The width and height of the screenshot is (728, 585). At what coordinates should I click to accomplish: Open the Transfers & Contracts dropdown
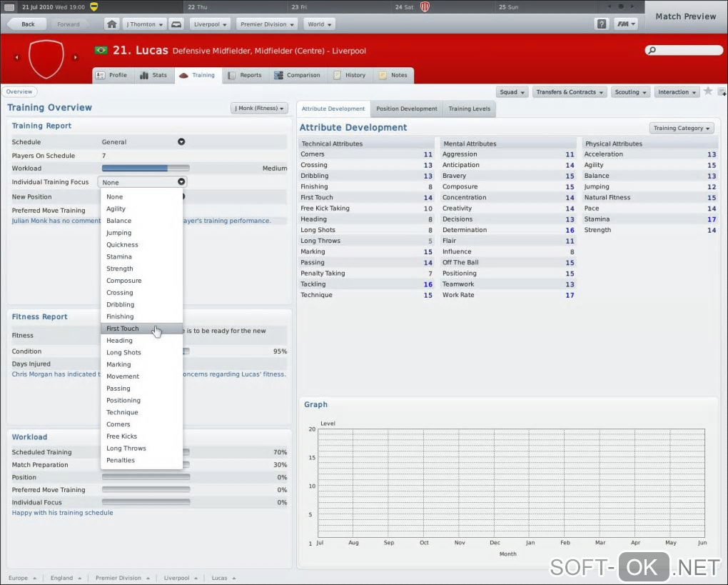point(570,92)
